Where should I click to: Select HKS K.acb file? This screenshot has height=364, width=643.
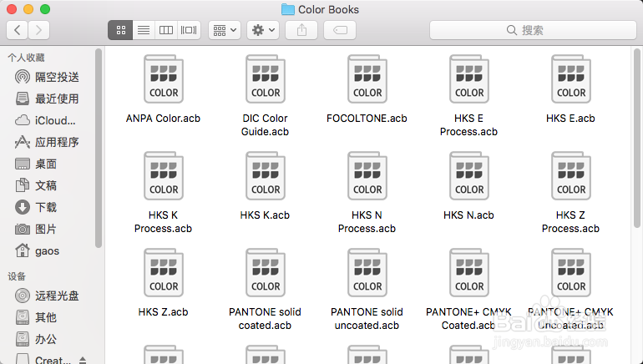266,186
